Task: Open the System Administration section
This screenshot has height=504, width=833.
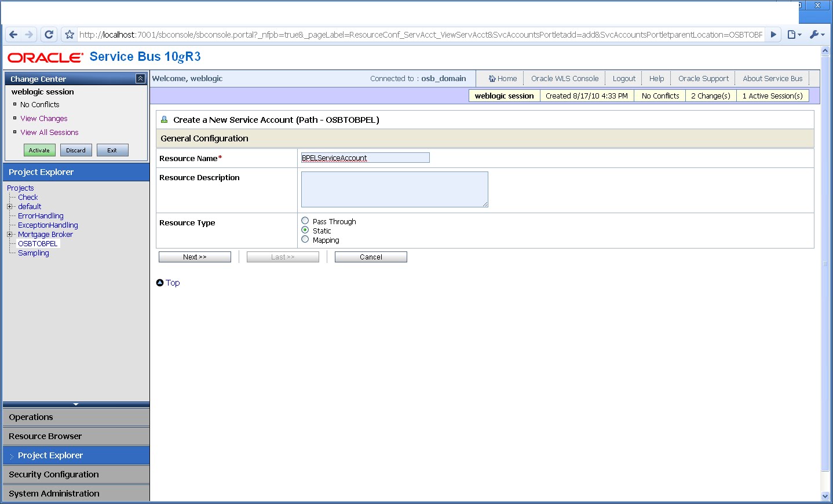Action: point(76,494)
